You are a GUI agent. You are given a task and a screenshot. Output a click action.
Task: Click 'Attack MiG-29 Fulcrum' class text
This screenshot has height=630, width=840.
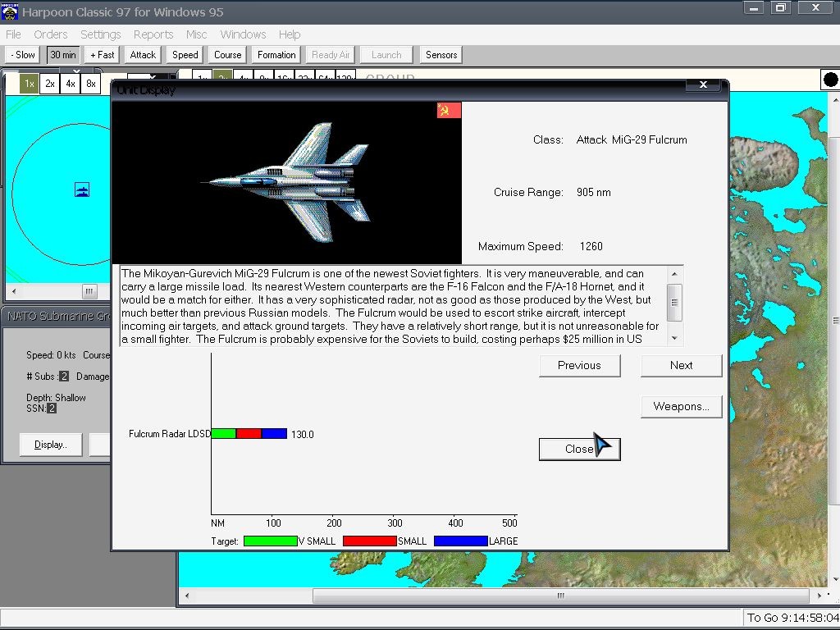pos(632,139)
